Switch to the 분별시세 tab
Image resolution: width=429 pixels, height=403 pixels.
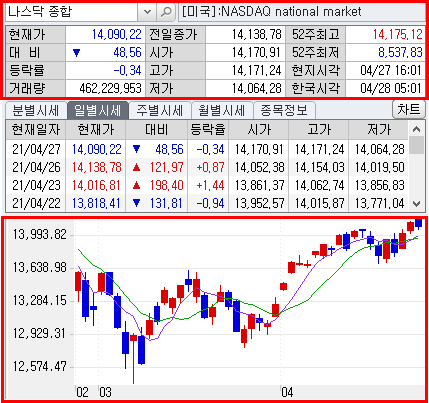[x=36, y=110]
